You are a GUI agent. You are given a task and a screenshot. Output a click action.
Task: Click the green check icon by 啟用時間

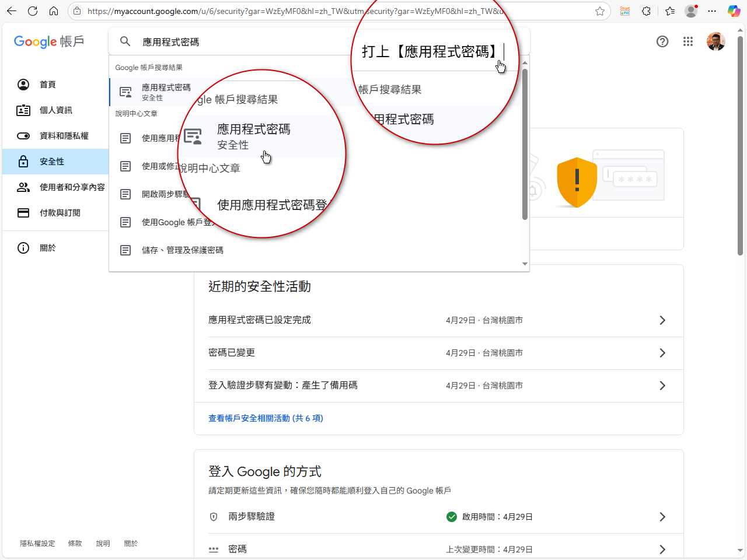pyautogui.click(x=452, y=517)
